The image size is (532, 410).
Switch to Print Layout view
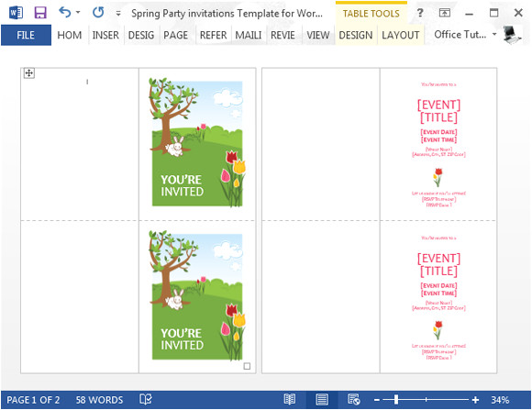(x=322, y=400)
